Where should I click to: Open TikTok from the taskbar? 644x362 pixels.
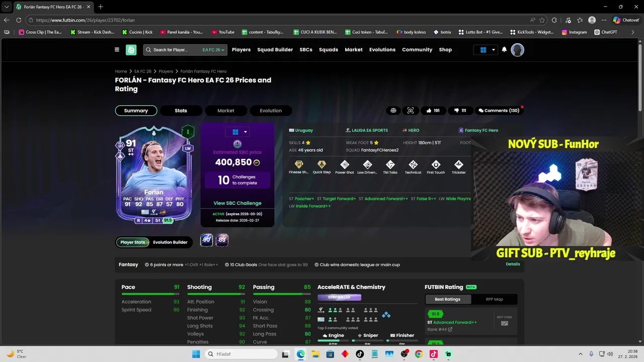pyautogui.click(x=360, y=354)
